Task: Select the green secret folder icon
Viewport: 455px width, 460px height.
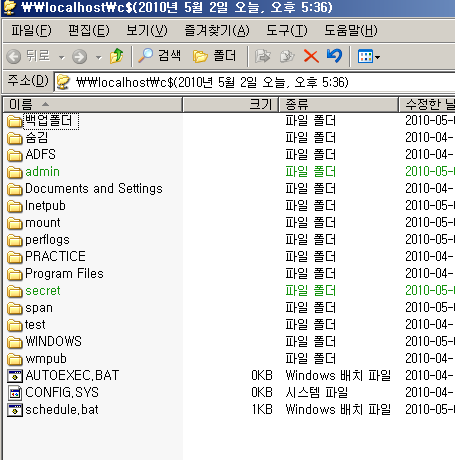Action: click(x=15, y=291)
